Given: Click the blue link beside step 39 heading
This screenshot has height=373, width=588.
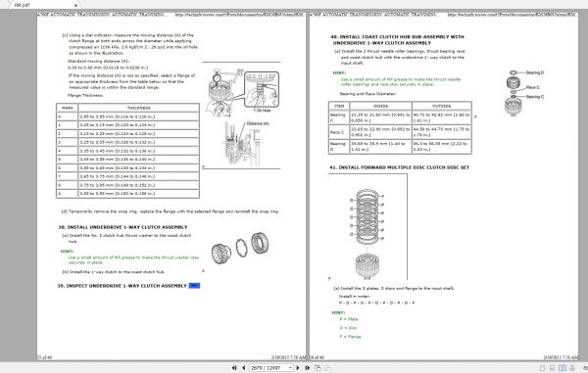Looking at the screenshot, I should pos(194,285).
